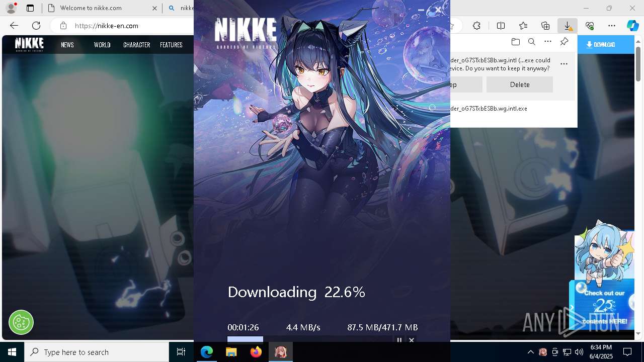Click the NIKKE icon in system tray
This screenshot has width=644, height=362.
click(x=543, y=352)
